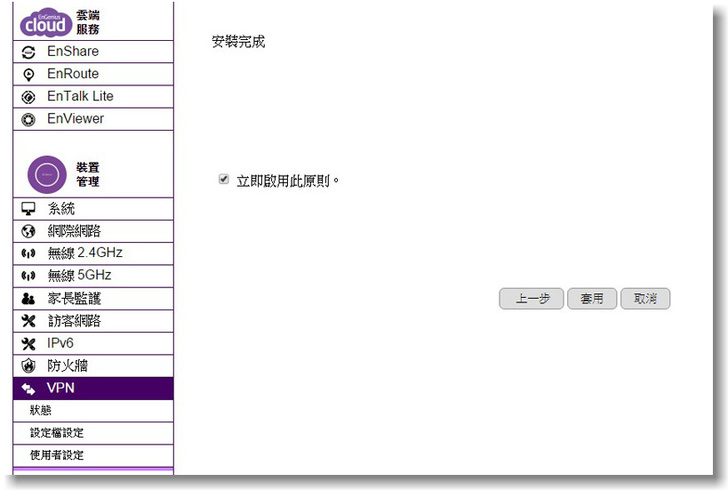Screen dimensions: 728x490
Task: Click the VPN arrows icon
Action: 28,389
